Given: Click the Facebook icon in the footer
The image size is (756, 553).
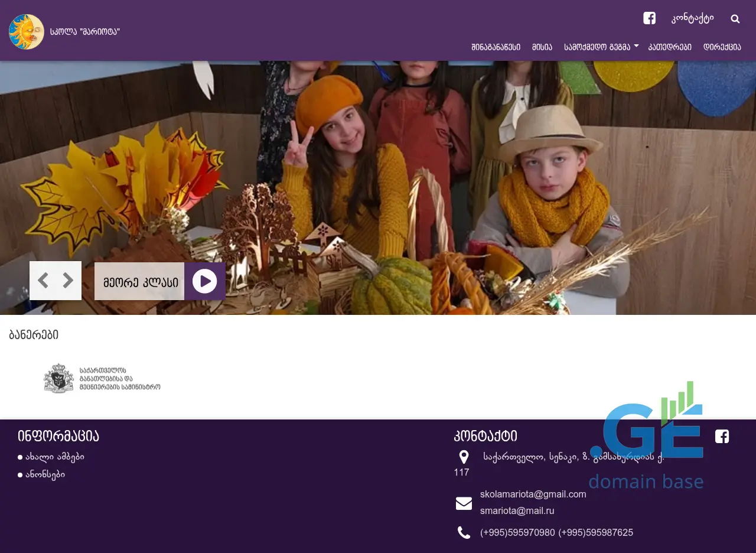Looking at the screenshot, I should 722,437.
